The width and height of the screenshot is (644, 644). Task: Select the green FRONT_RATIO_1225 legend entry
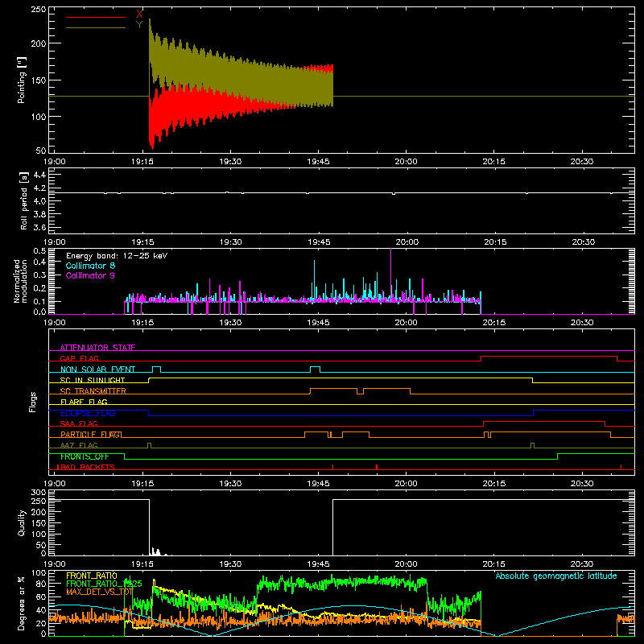click(104, 584)
